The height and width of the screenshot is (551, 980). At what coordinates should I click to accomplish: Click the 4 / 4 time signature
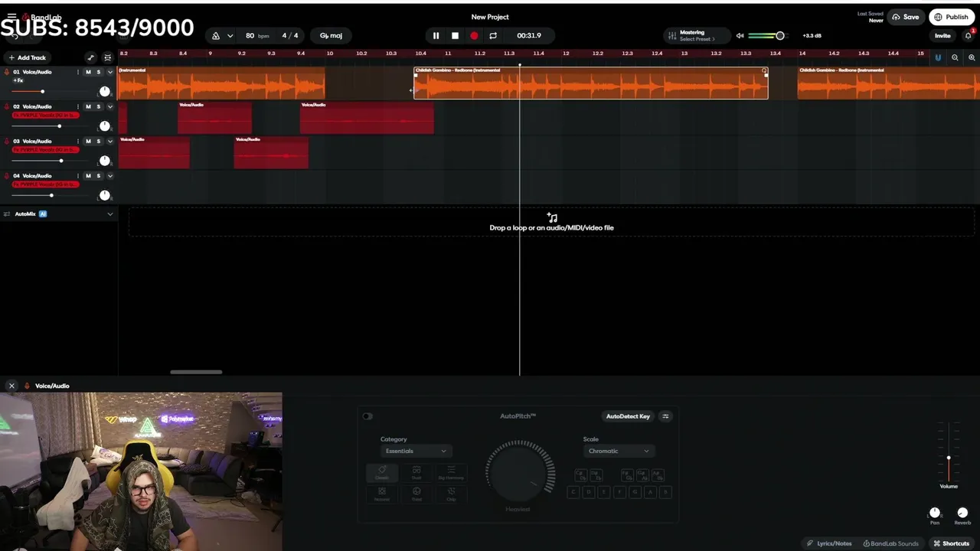pyautogui.click(x=290, y=36)
